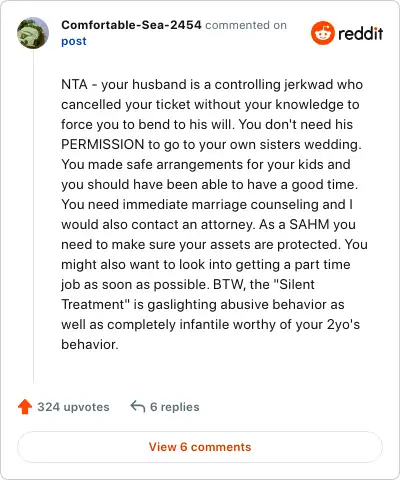This screenshot has width=400, height=480.
Task: Click the word PERMISSION in the comment
Action: tap(103, 145)
